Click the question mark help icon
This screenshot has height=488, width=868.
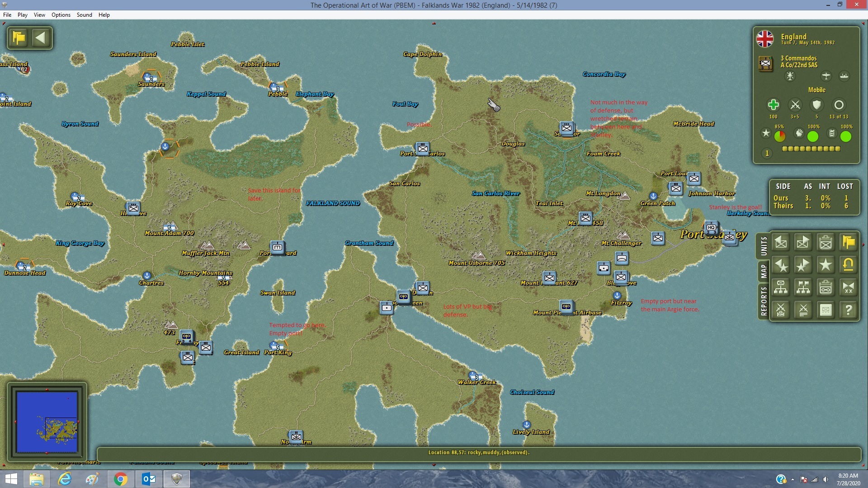(848, 310)
